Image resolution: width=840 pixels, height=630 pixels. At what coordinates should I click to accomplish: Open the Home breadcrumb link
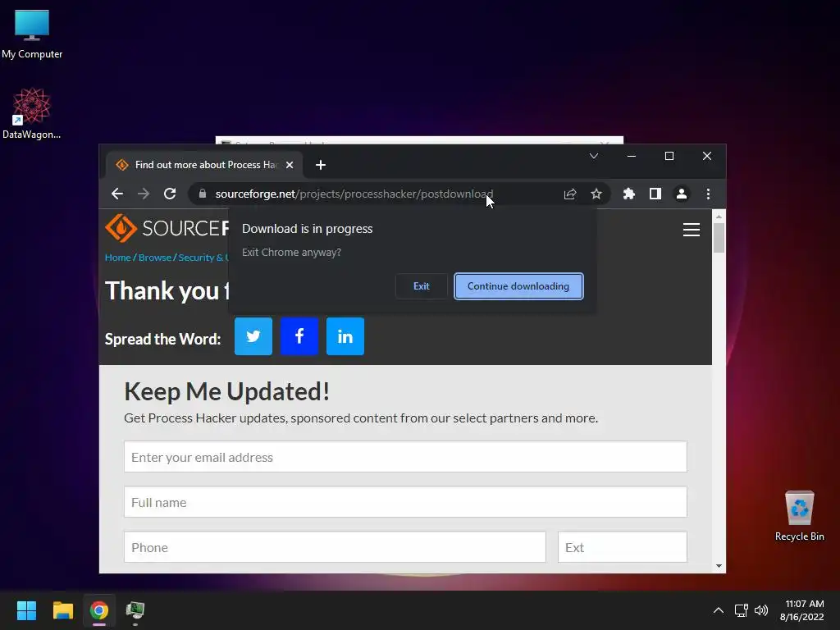(x=118, y=258)
